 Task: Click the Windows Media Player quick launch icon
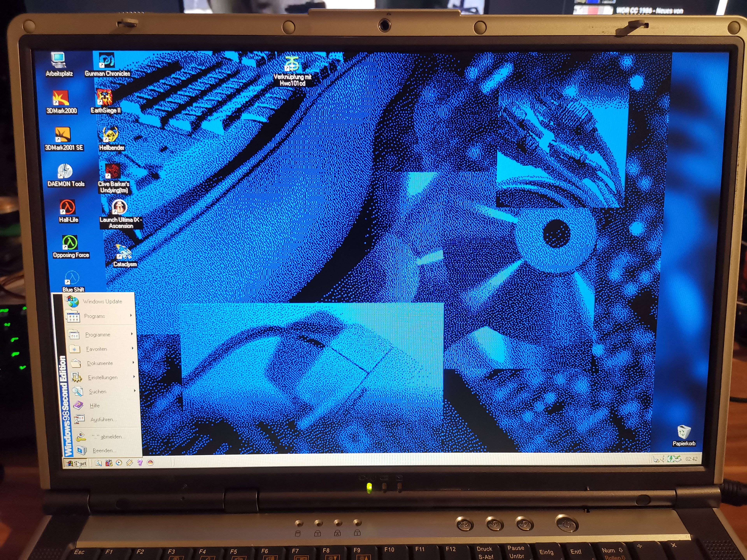click(x=119, y=462)
